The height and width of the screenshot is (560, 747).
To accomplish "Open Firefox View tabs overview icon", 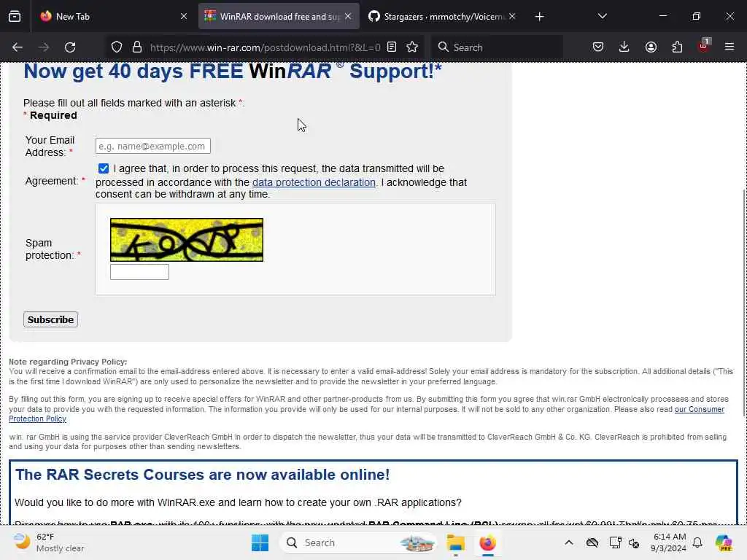I will (15, 16).
